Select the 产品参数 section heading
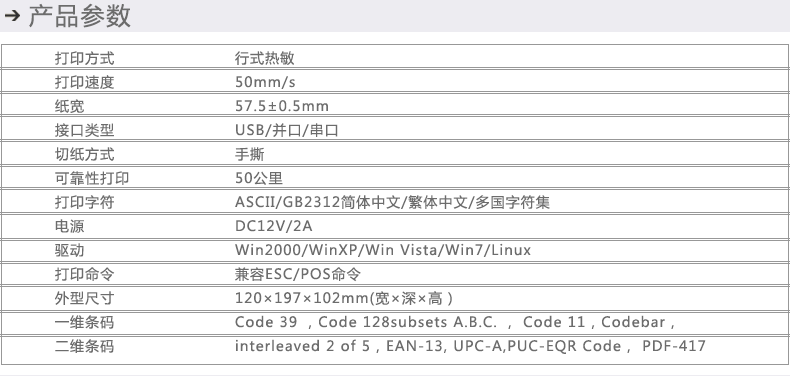The width and height of the screenshot is (790, 376). (x=80, y=16)
